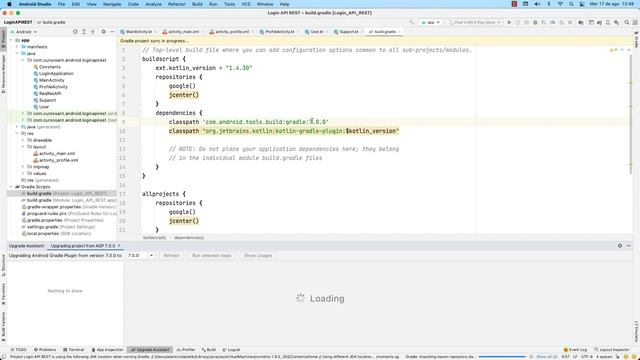Open the Logcat tool window

click(x=231, y=350)
